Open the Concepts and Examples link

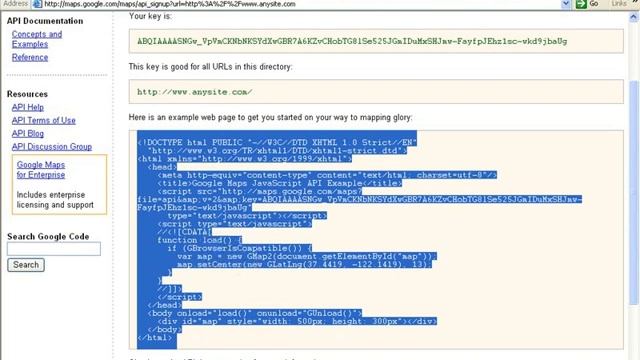[x=37, y=39]
